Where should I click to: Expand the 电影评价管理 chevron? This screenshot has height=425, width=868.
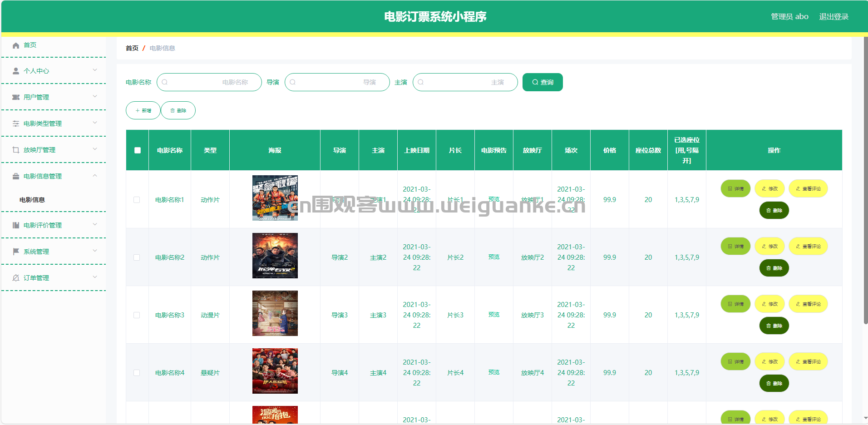[95, 224]
